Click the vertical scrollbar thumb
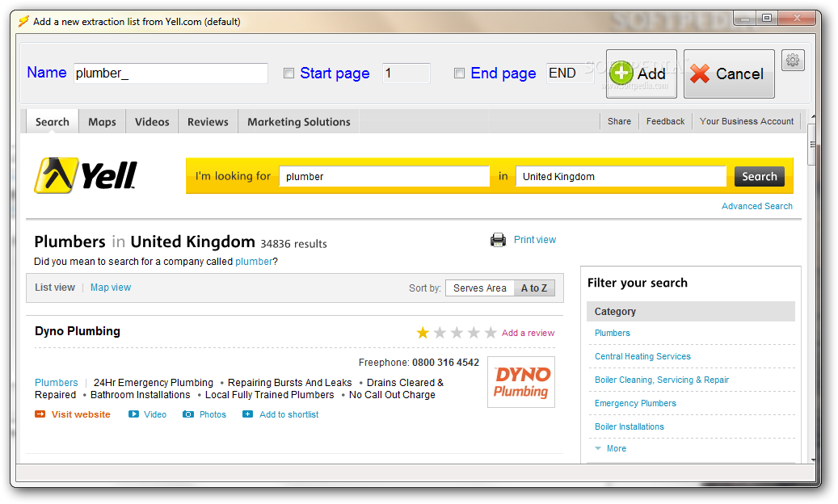The image size is (838, 504). pyautogui.click(x=812, y=145)
